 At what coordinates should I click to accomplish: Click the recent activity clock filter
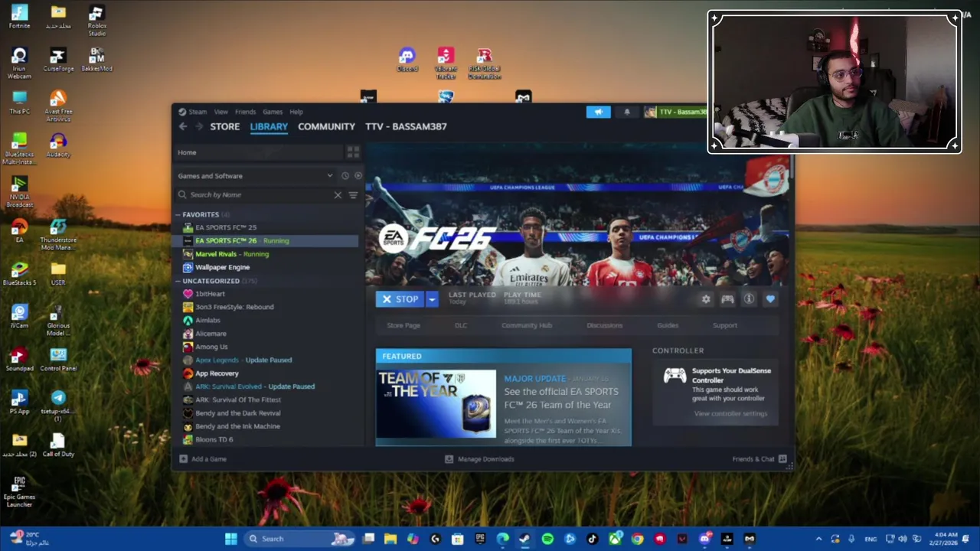[345, 176]
